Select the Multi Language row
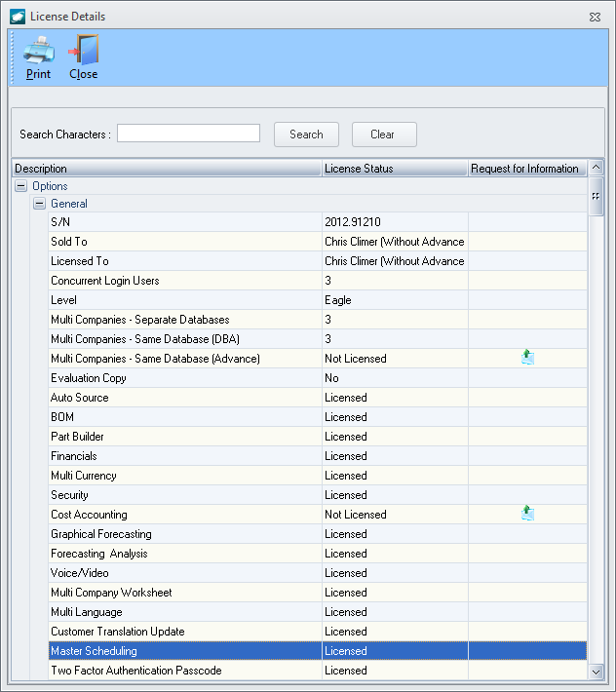The image size is (616, 692). [x=318, y=612]
